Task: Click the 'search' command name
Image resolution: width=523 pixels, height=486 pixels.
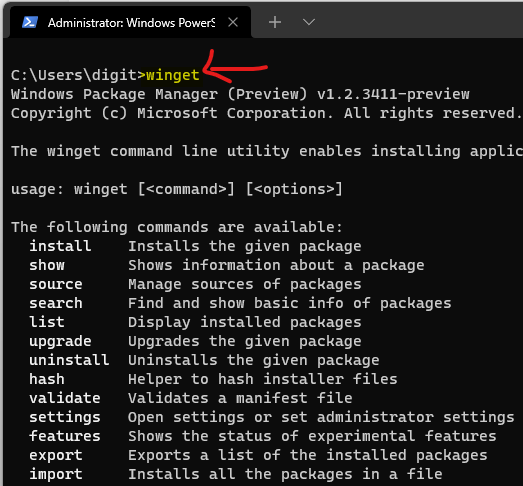Action: (x=56, y=303)
